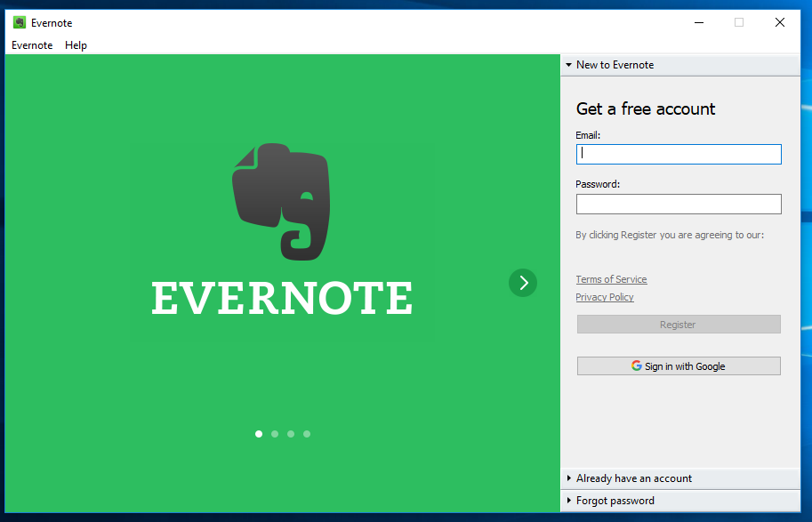Click Sign in with Google button
Viewport: 812px width, 522px height.
pyautogui.click(x=679, y=366)
